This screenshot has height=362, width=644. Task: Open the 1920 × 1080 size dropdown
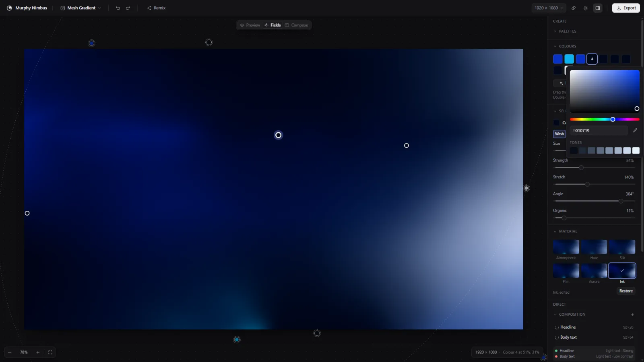click(549, 8)
